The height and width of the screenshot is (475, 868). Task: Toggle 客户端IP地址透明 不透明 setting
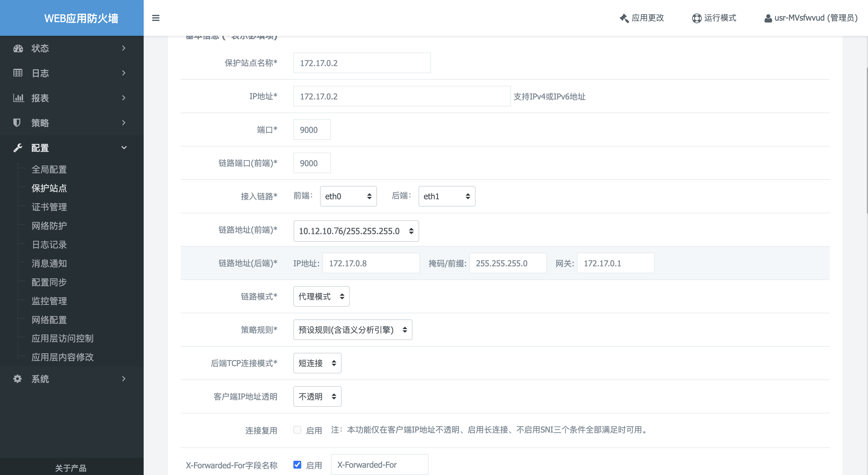click(315, 397)
